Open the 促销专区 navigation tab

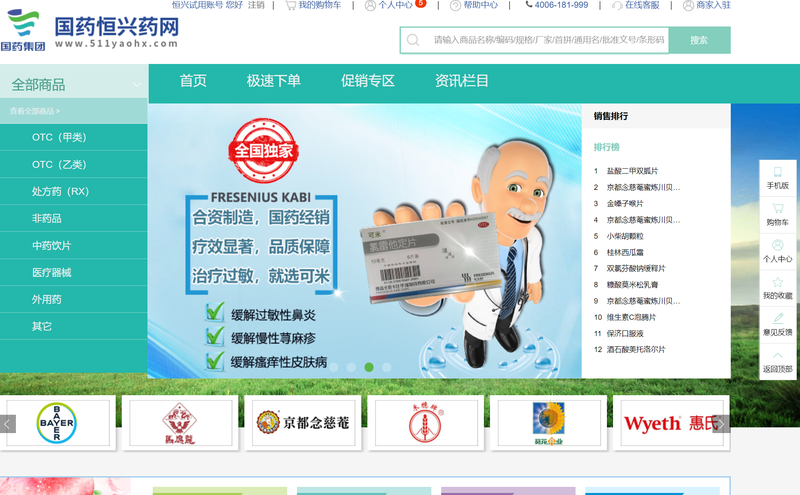(x=367, y=81)
